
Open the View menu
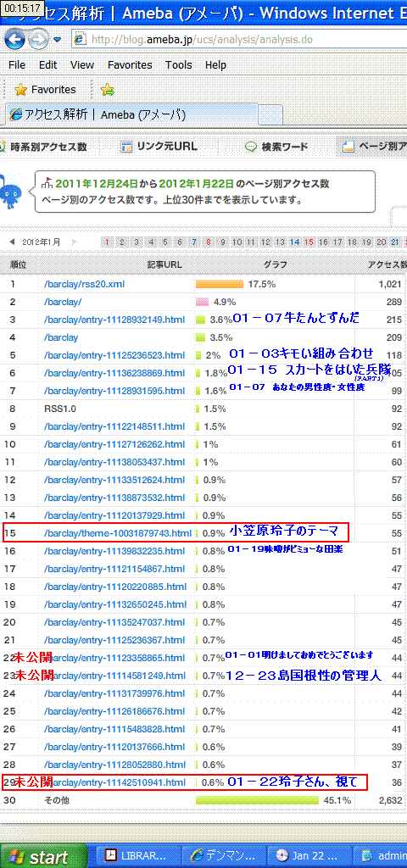[82, 64]
